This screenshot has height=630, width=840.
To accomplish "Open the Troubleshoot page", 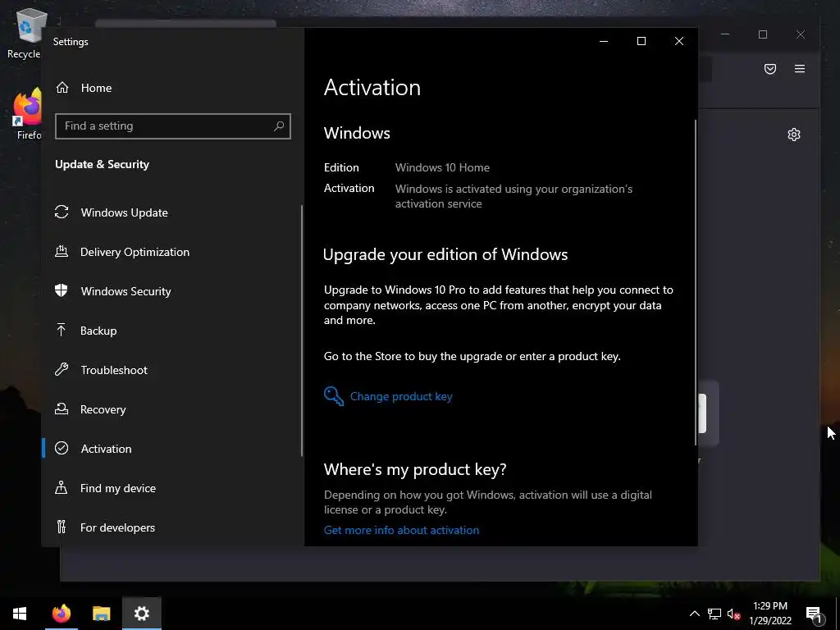I will coord(171,370).
